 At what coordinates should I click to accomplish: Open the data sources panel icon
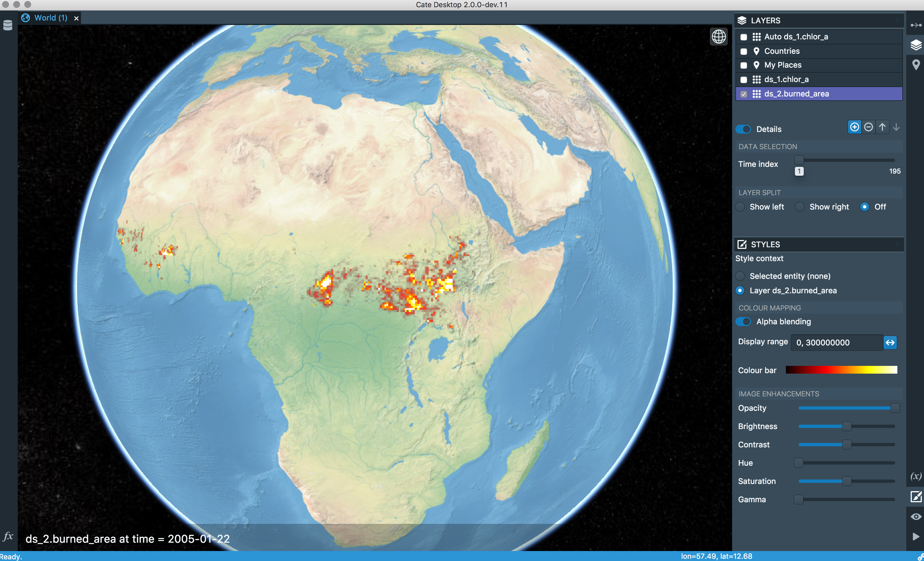8,25
